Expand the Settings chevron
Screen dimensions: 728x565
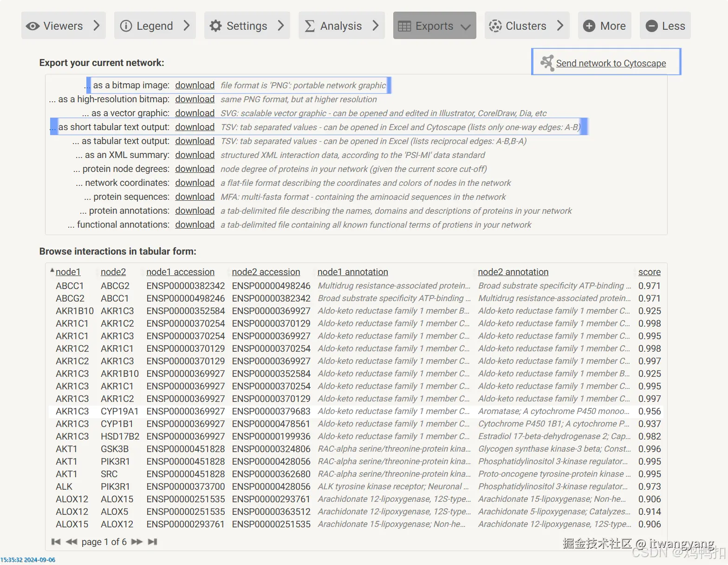click(x=280, y=26)
